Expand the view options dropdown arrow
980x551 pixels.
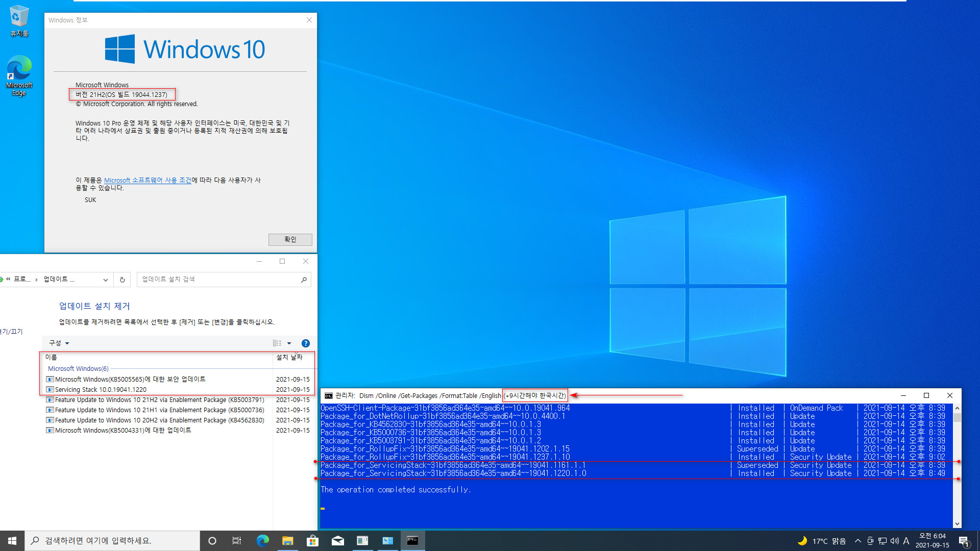pyautogui.click(x=289, y=343)
